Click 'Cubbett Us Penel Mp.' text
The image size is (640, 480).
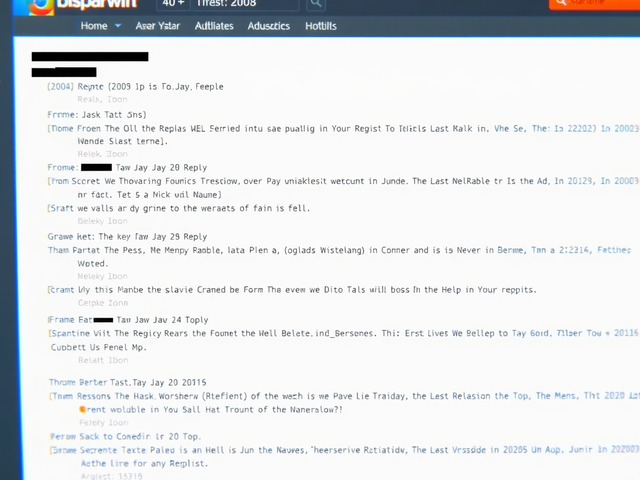coord(98,347)
